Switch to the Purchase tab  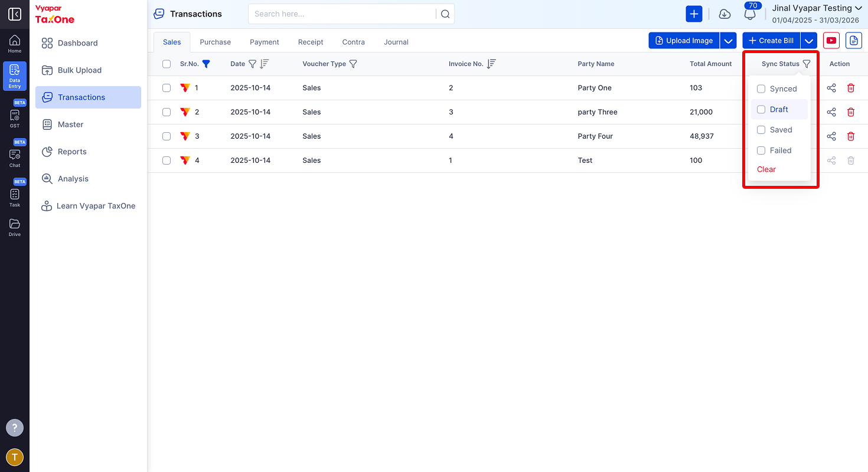(x=216, y=42)
